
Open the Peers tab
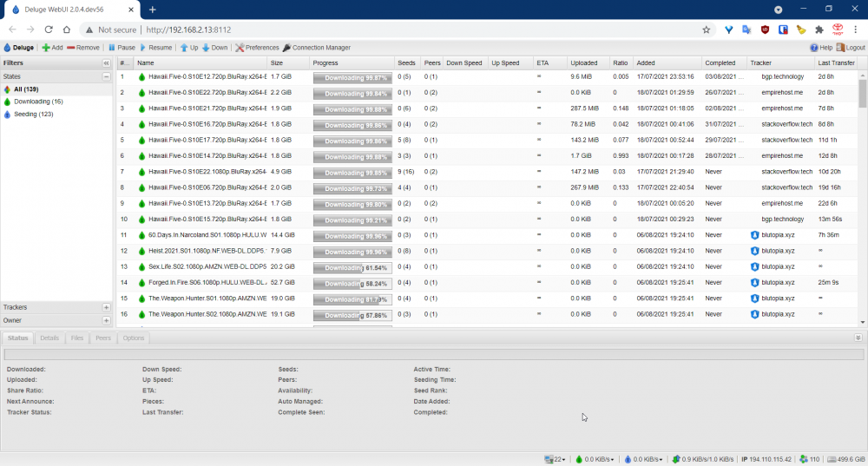(103, 338)
